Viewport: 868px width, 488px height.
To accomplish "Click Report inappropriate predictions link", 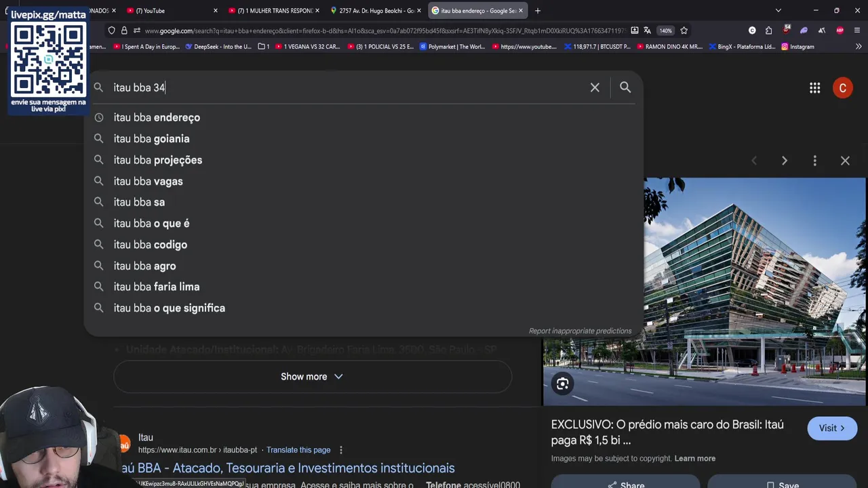I will pos(580,331).
